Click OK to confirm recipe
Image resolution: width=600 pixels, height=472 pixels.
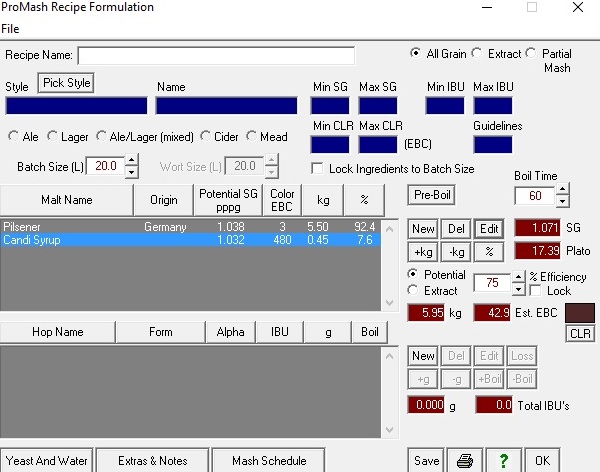click(542, 461)
